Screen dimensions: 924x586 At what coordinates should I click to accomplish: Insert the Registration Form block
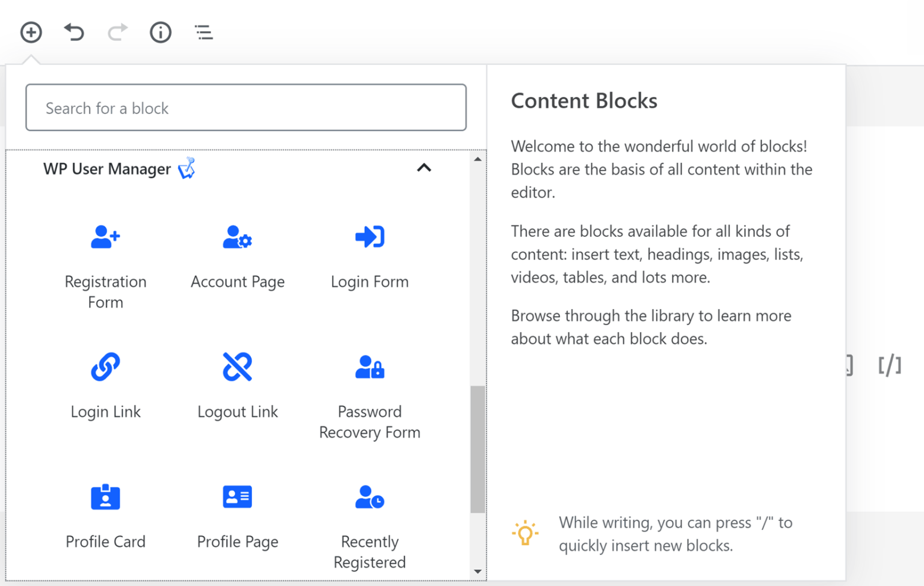coord(105,265)
